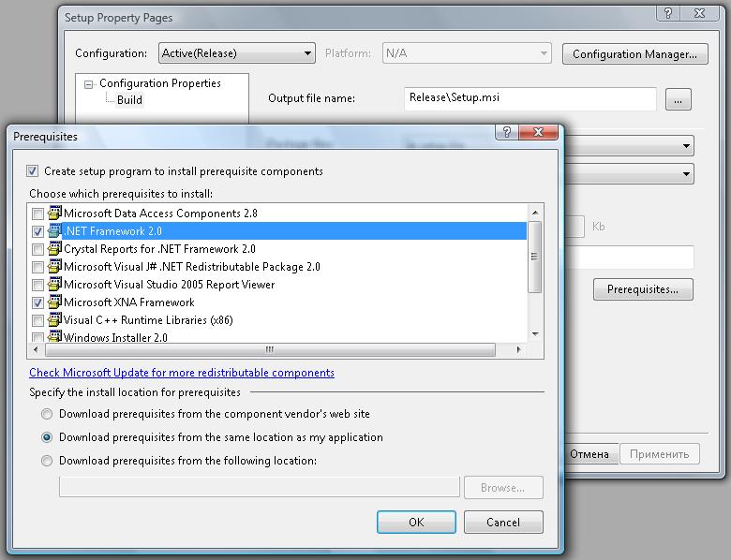Screen dimensions: 731x560
Task: Enable Crystal Reports for .NET Framework checkbox
Action: 37,249
